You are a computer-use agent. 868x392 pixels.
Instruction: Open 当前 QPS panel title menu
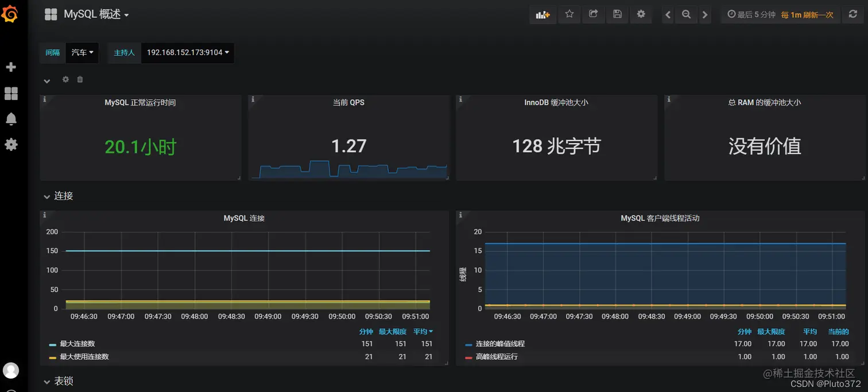point(348,103)
